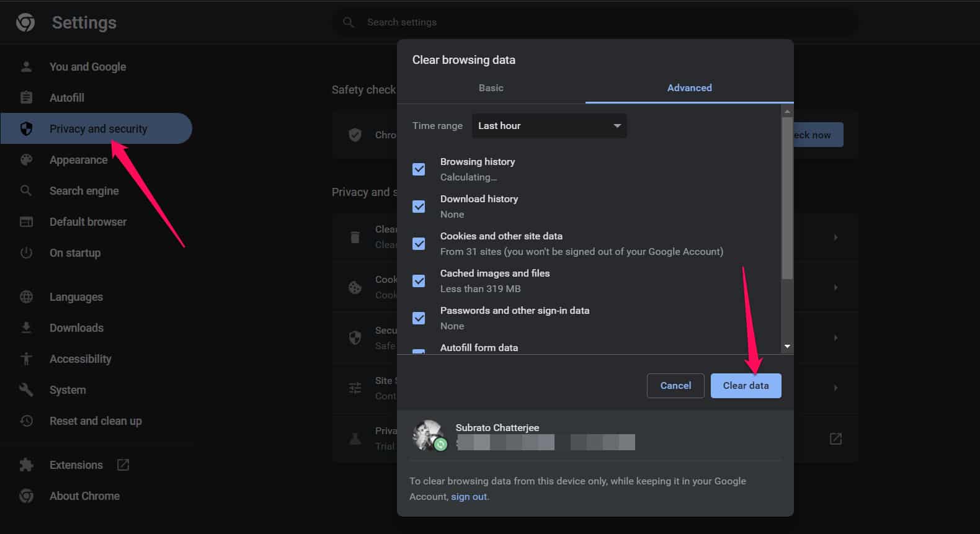Click the scroll-down arrow in the dialog list
Image resolution: width=980 pixels, height=534 pixels.
tap(787, 346)
